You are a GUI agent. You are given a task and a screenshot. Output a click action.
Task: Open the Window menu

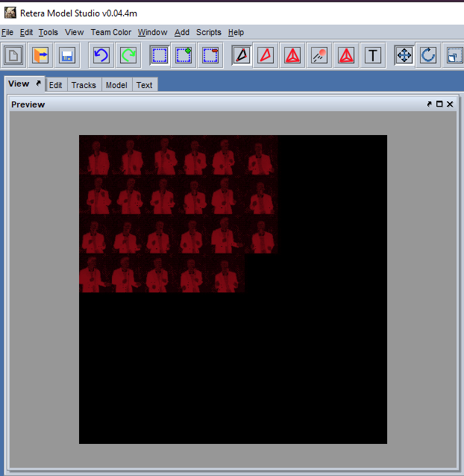tap(153, 32)
